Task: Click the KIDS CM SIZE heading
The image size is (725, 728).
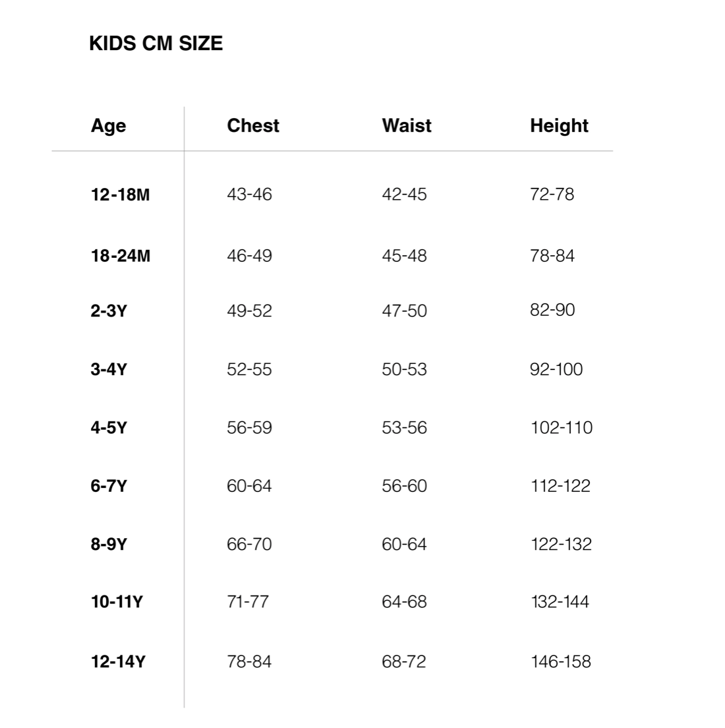Action: 156,44
